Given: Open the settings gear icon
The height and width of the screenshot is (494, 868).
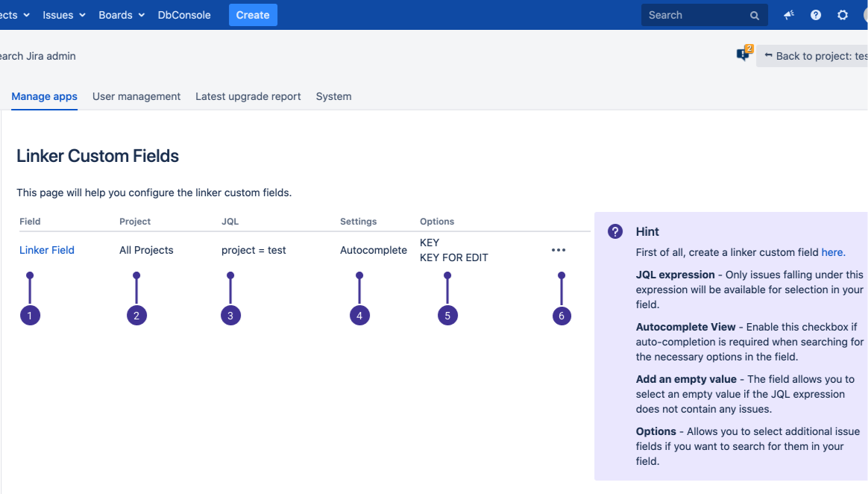Looking at the screenshot, I should 842,15.
